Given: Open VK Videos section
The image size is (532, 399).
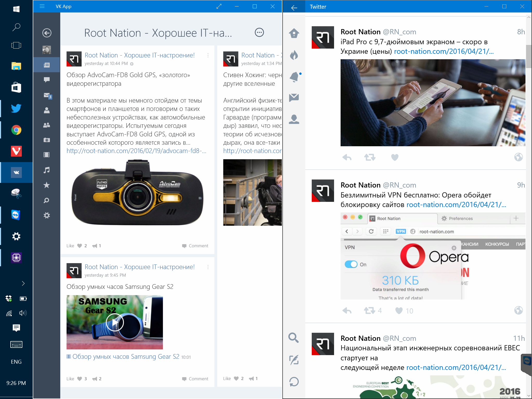Looking at the screenshot, I should coord(47,155).
